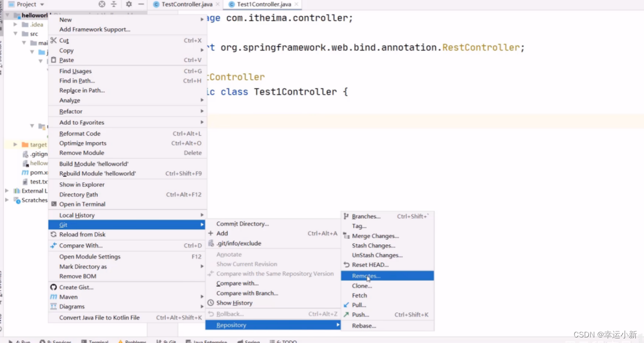644x343 pixels.
Task: Select Build Module 'helloworld'
Action: tap(127, 163)
